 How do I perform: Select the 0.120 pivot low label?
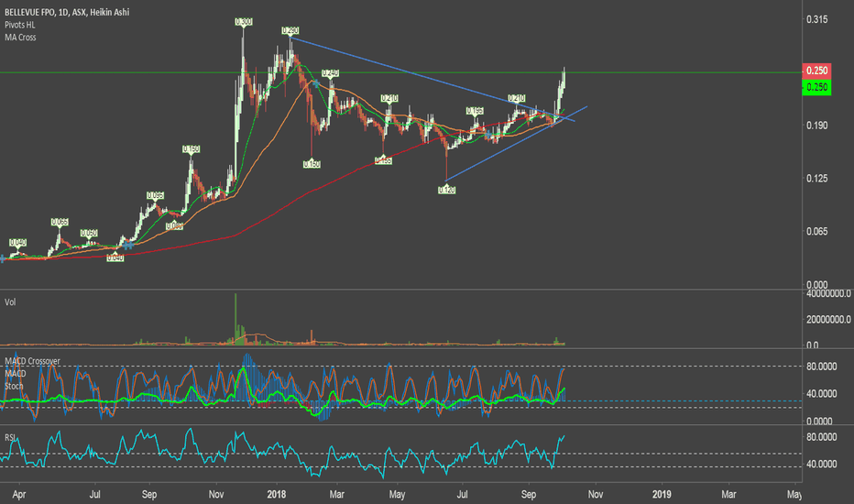click(x=446, y=190)
